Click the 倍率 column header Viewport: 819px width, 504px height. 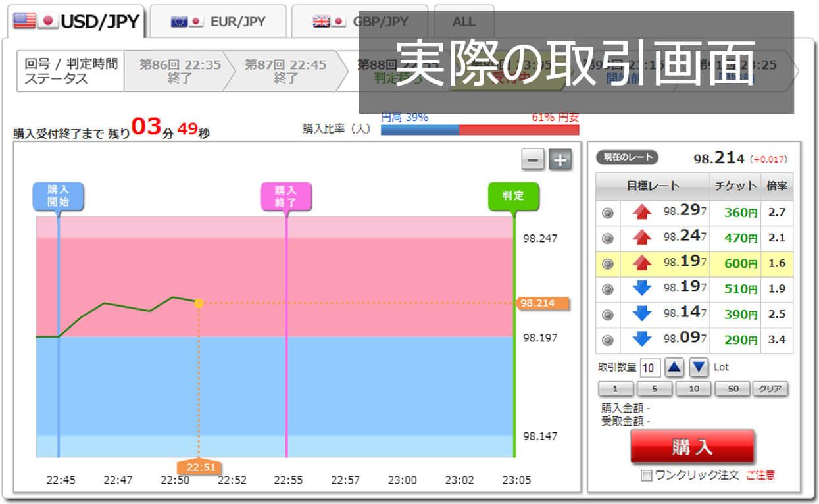click(777, 186)
